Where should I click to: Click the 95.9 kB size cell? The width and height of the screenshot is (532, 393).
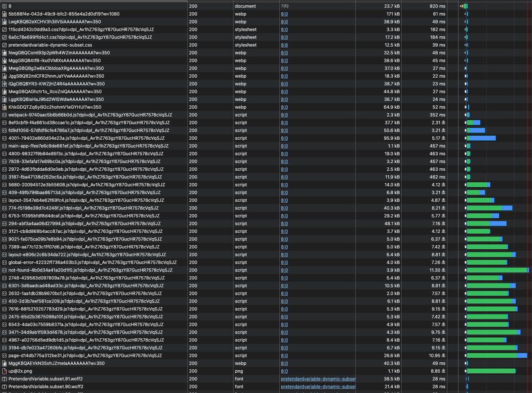point(392,138)
